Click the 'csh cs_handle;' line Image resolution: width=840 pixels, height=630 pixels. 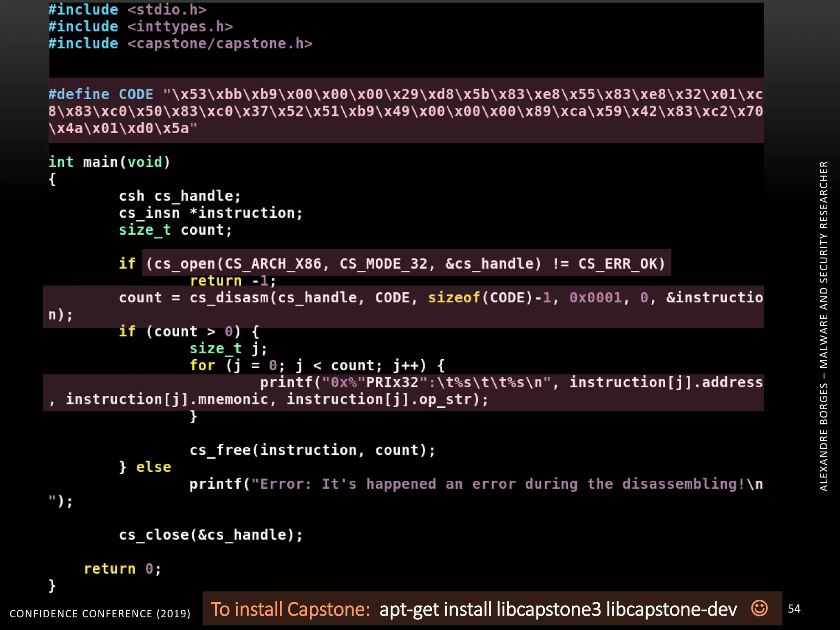point(180,196)
